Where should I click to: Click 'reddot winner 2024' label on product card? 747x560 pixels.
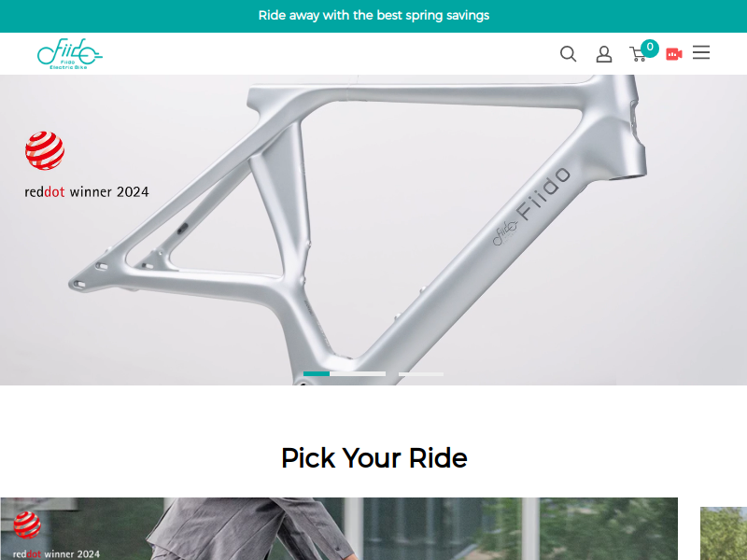(56, 553)
